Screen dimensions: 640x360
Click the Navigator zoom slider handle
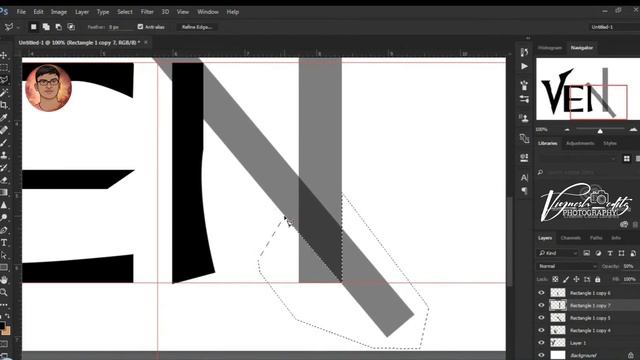point(600,131)
